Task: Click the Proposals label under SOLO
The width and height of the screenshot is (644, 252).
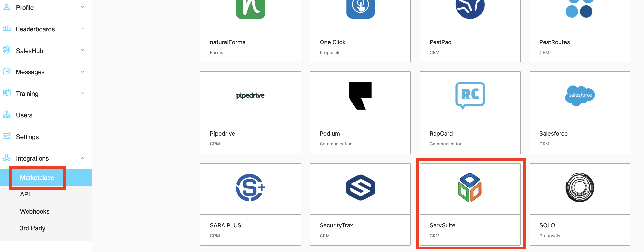Action: [x=549, y=236]
